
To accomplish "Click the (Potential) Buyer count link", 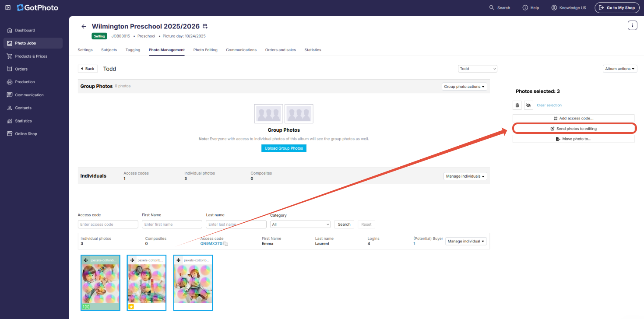I will (x=415, y=244).
